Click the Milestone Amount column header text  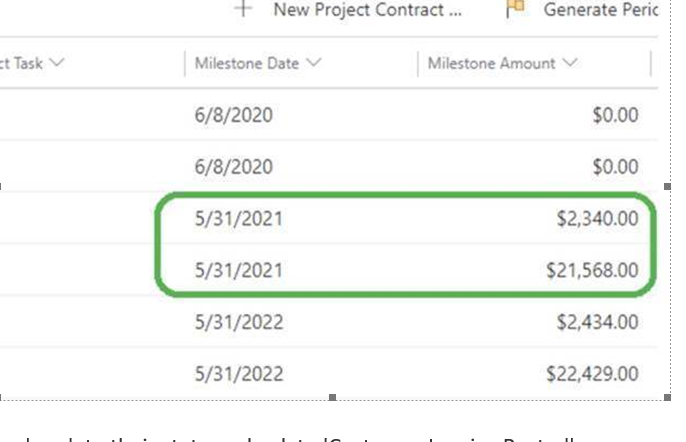491,63
